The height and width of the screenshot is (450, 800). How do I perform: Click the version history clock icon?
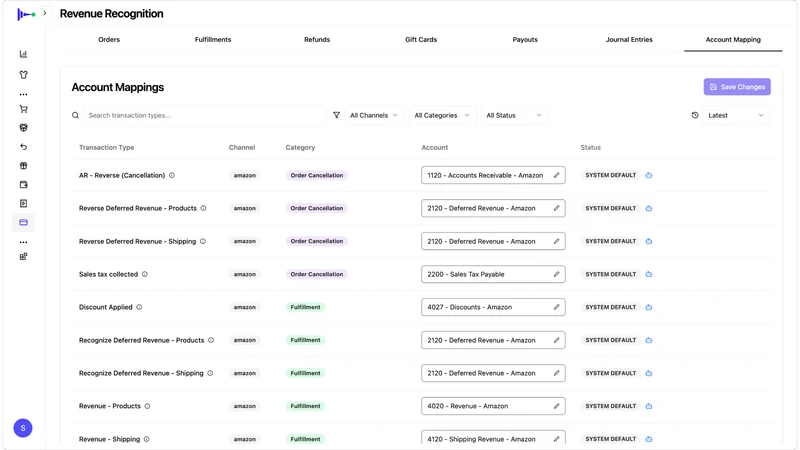695,115
